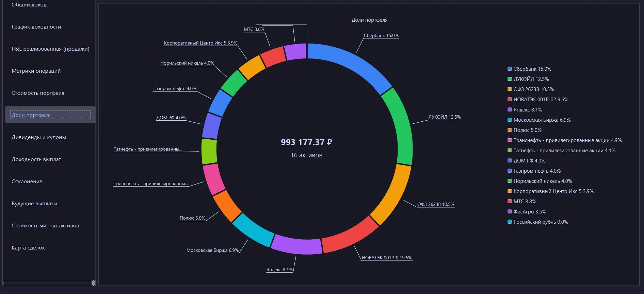Image resolution: width=644 pixels, height=294 pixels.
Task: Click the total value 993 177.37 ₽
Action: [306, 142]
